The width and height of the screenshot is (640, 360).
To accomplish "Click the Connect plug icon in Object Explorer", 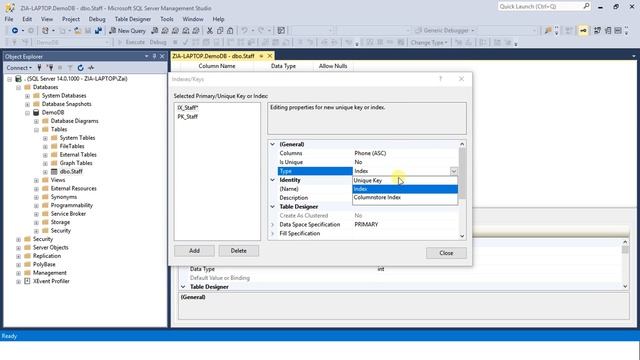I will [x=39, y=68].
